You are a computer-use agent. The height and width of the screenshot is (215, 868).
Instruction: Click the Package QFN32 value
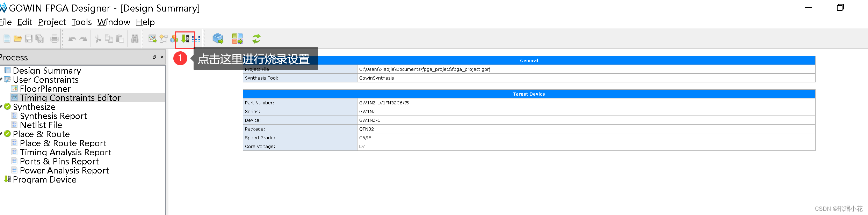coord(586,129)
